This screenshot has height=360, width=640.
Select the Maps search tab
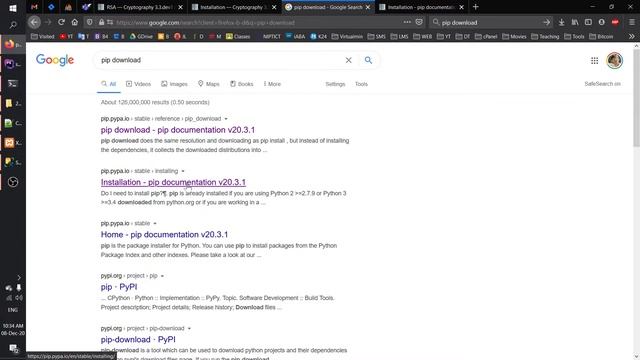pyautogui.click(x=209, y=84)
